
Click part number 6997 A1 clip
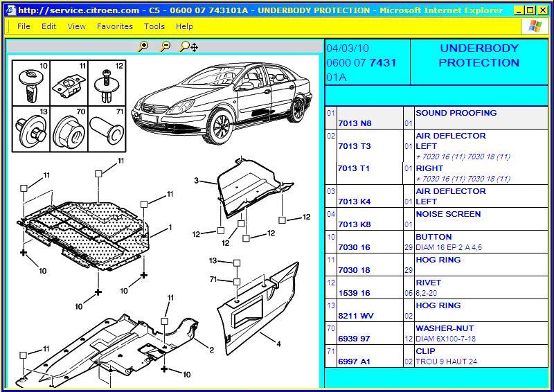(354, 362)
